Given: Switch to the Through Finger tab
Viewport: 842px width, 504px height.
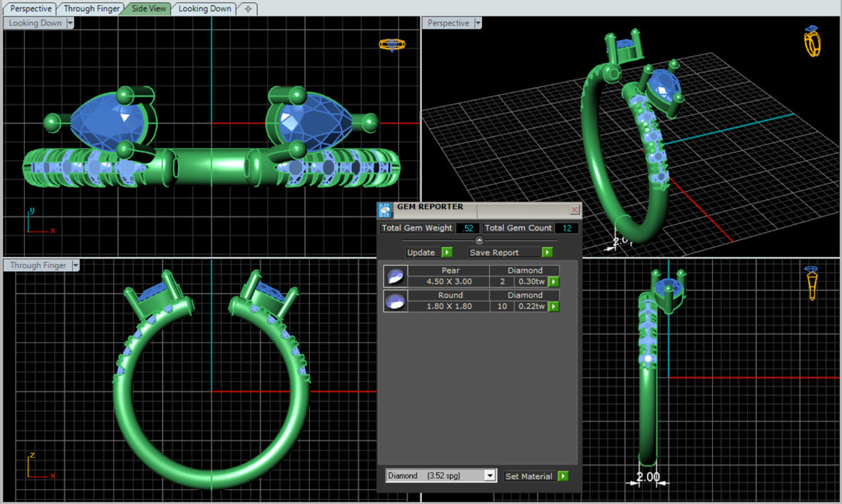Looking at the screenshot, I should pyautogui.click(x=91, y=9).
